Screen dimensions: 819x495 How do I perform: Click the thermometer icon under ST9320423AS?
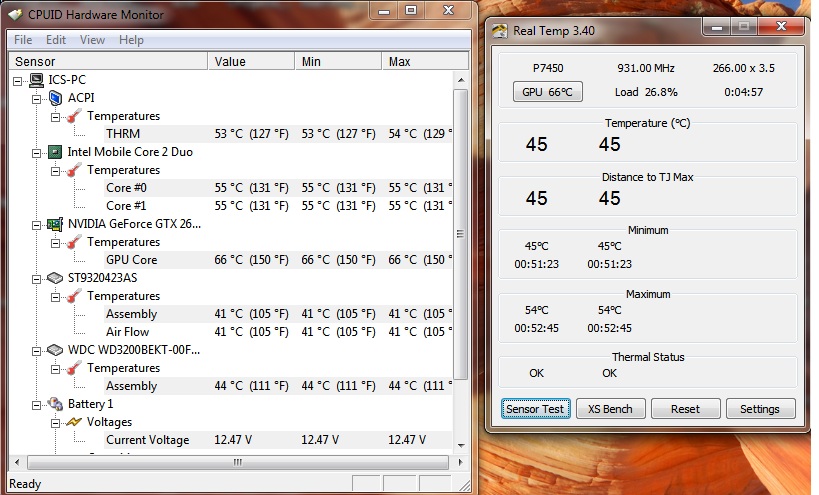[x=74, y=296]
